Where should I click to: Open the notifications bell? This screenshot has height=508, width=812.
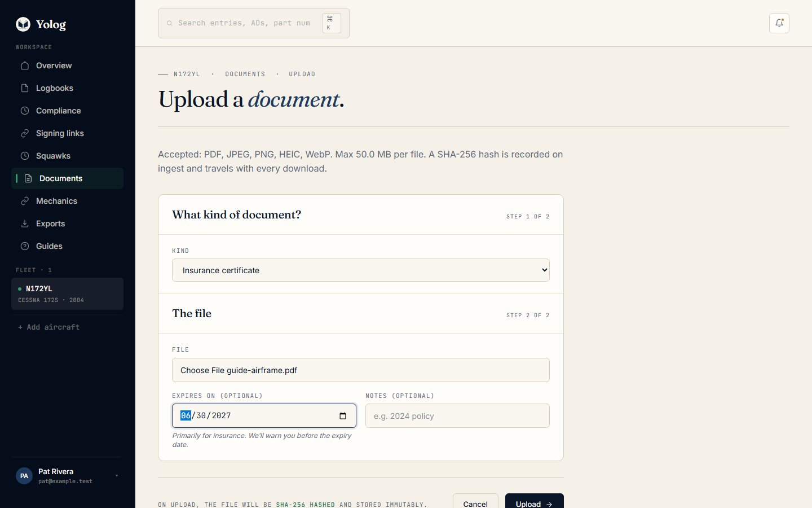coord(779,23)
